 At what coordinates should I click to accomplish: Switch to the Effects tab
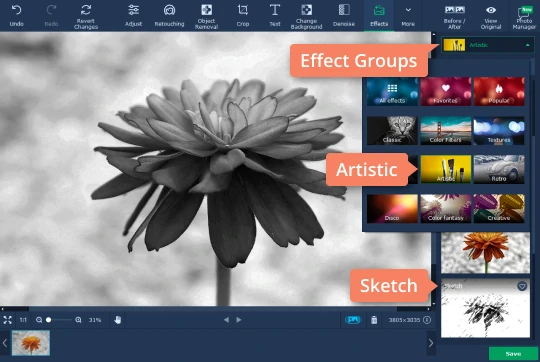click(x=379, y=15)
